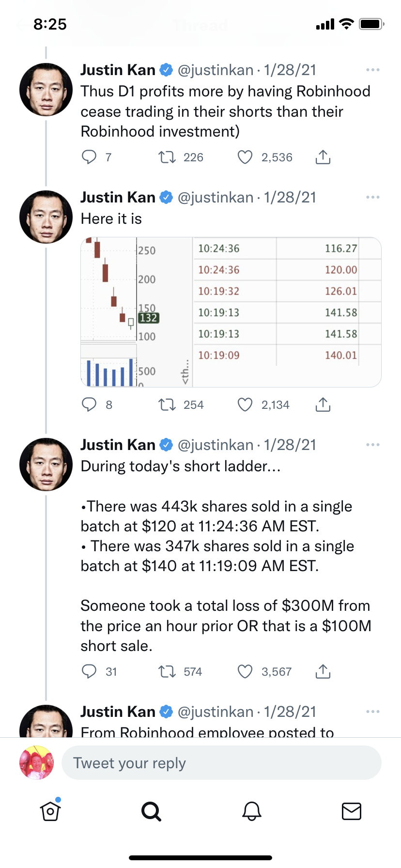Open the @justinkan handle on first tweet
Image resolution: width=401 pixels, height=868 pixels.
tap(216, 70)
